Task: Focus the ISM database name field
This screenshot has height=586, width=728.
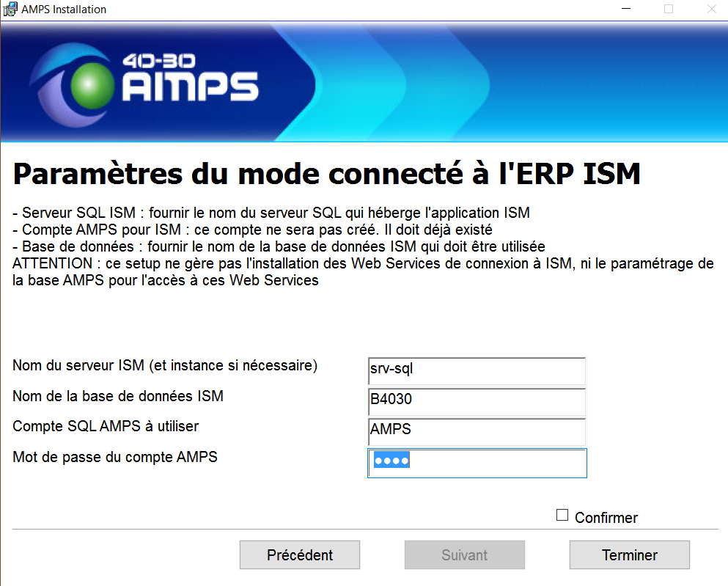Action: (x=477, y=401)
